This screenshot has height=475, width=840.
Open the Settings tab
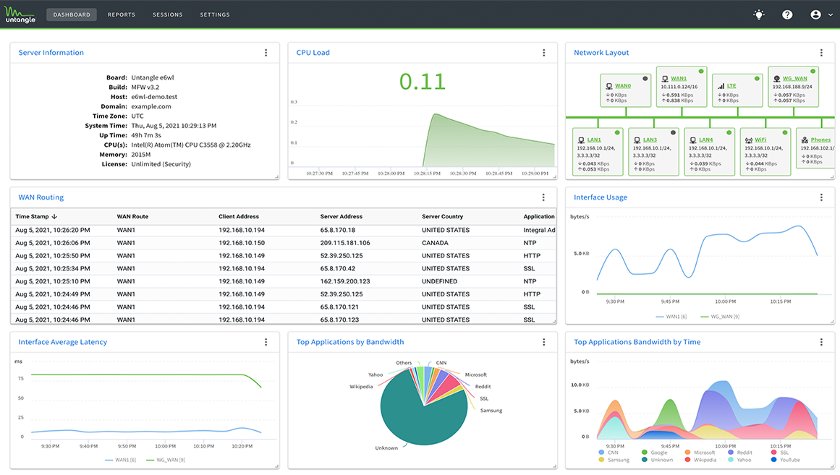pos(215,14)
